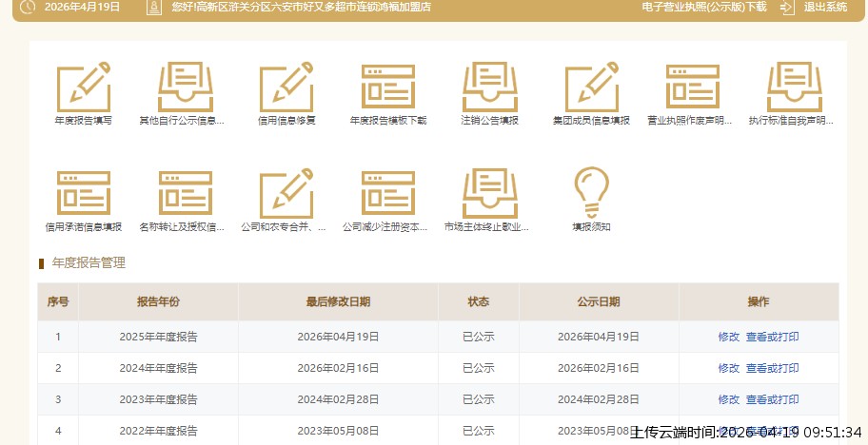Click the 填报须知 lightbulb icon
The image size is (868, 445).
point(591,194)
